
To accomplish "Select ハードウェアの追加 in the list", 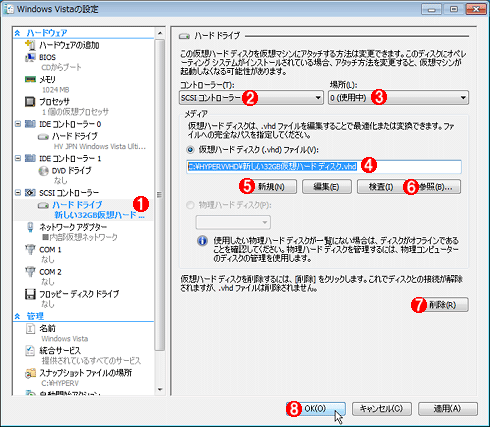I will point(69,45).
